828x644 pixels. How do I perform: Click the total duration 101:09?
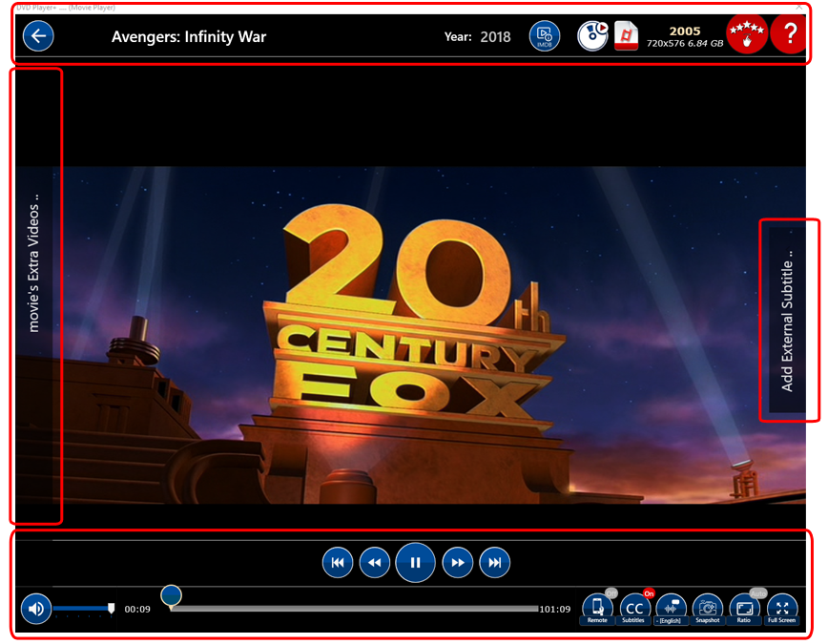555,609
